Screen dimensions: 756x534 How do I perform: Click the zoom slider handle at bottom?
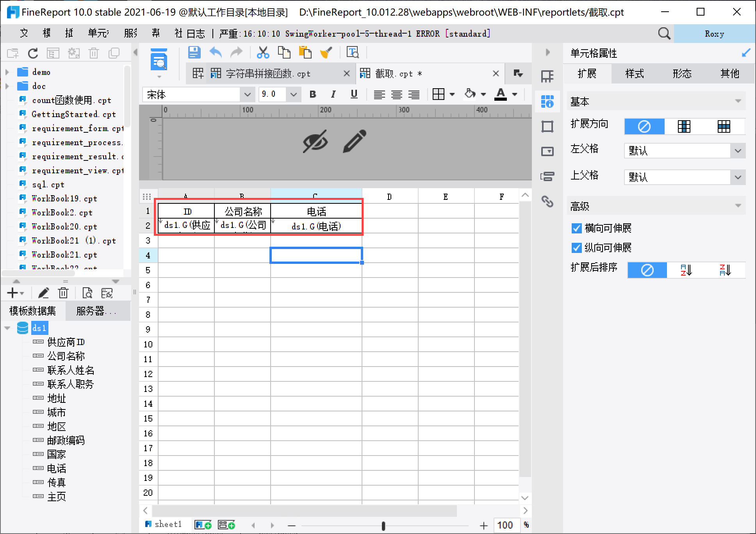pos(383,526)
